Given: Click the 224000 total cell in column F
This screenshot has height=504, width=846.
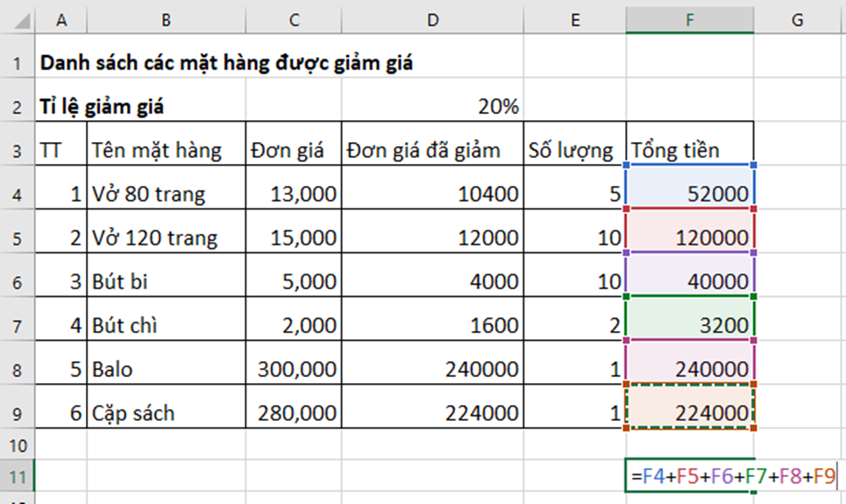Looking at the screenshot, I should 690,407.
